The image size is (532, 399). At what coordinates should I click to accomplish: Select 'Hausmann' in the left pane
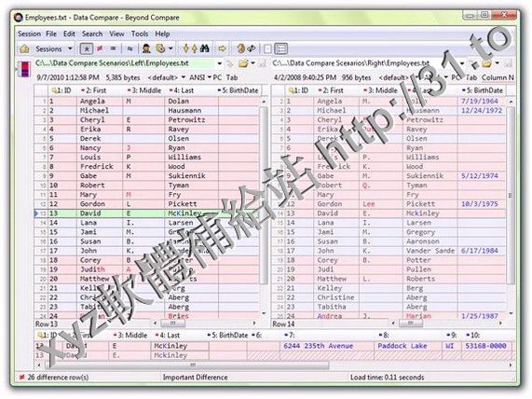[184, 110]
